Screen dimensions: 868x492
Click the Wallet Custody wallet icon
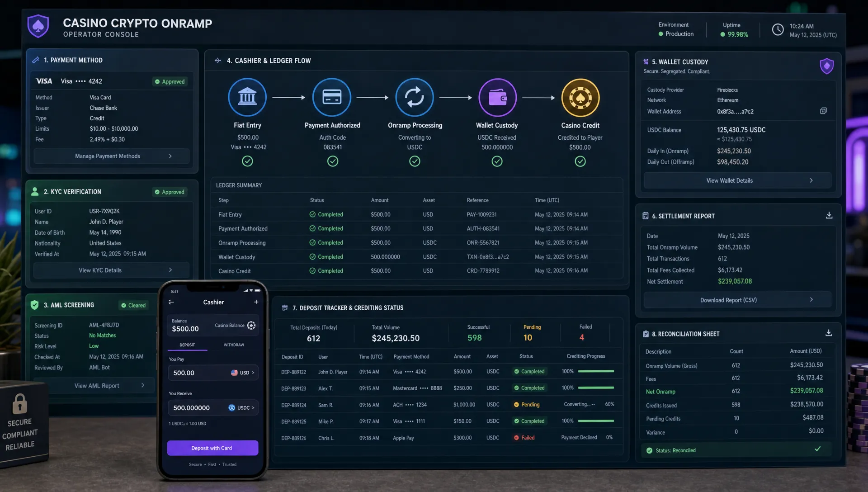[497, 97]
